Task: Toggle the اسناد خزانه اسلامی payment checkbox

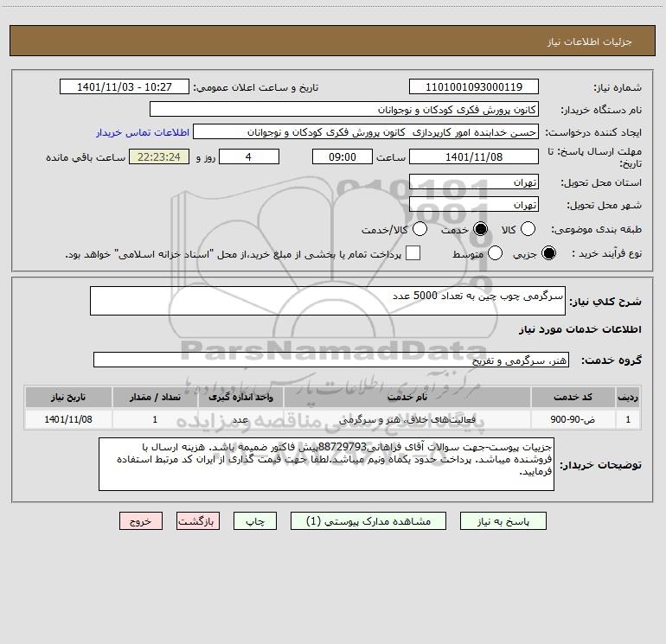Action: point(413,253)
